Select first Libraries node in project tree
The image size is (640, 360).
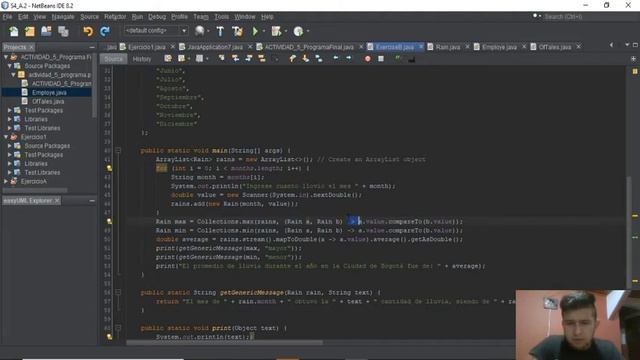click(x=36, y=119)
